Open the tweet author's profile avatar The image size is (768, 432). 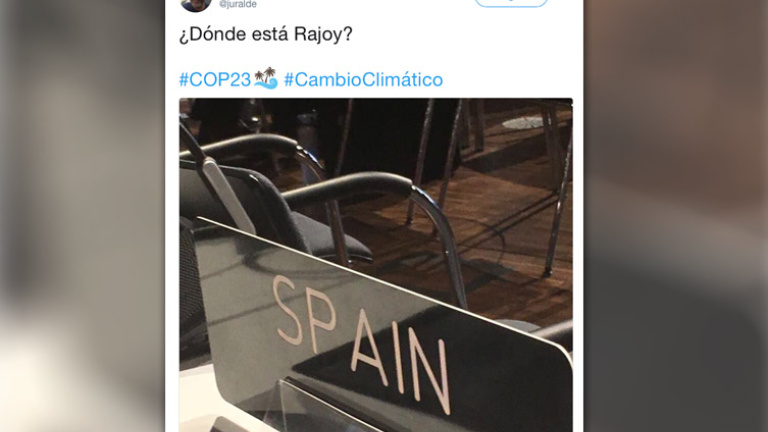coord(196,4)
